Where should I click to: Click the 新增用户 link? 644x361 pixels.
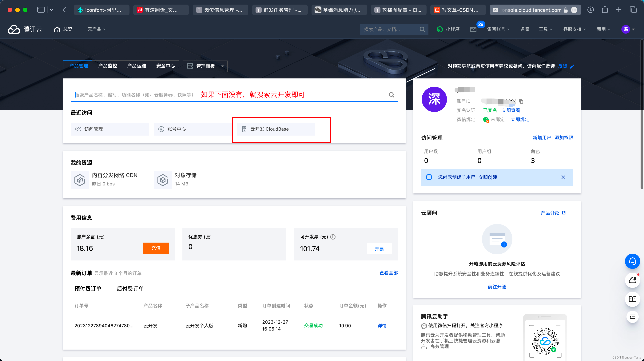click(x=542, y=137)
